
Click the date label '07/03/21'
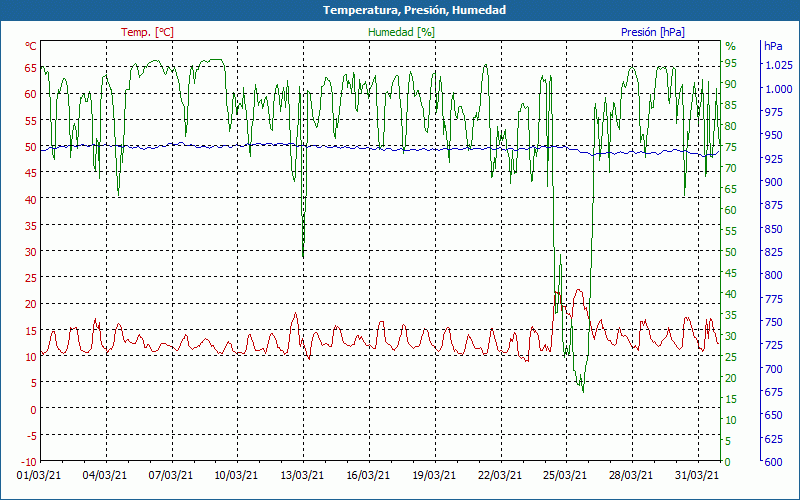(x=171, y=475)
